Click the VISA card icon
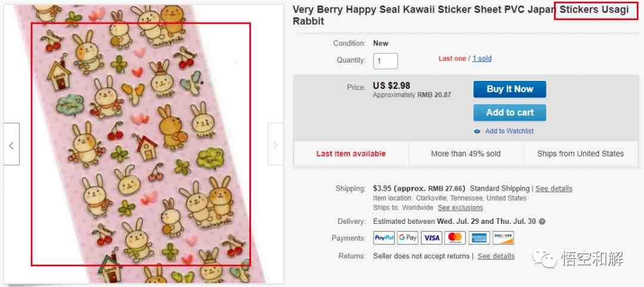The image size is (644, 287). (431, 238)
